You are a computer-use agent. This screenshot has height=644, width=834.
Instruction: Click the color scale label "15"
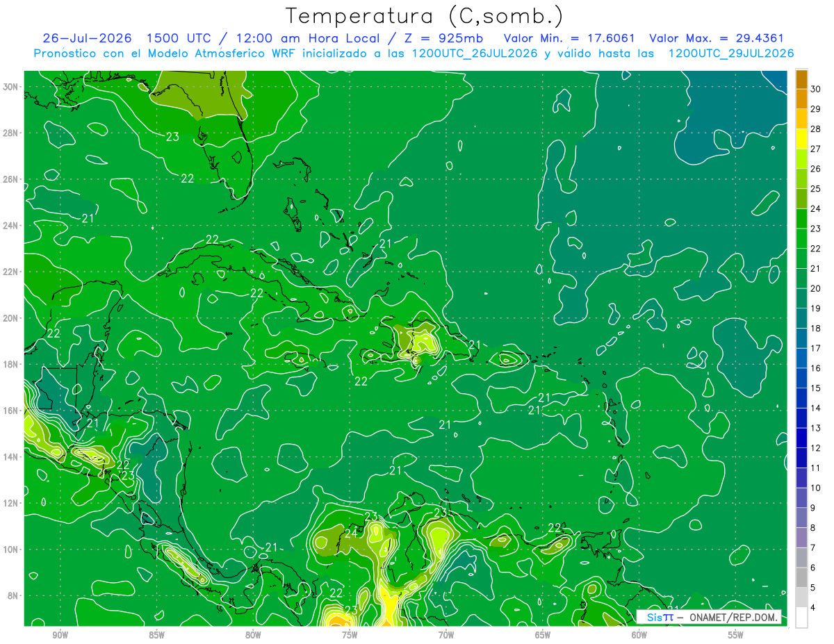(x=816, y=388)
